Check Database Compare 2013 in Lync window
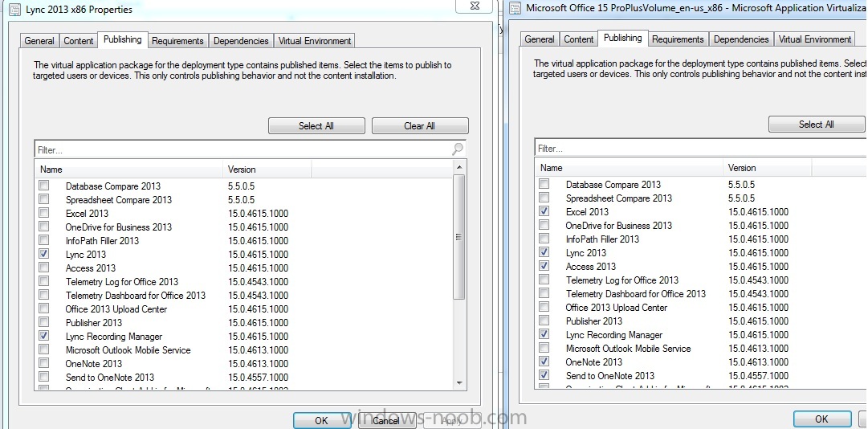The height and width of the screenshot is (429, 868). coord(43,186)
